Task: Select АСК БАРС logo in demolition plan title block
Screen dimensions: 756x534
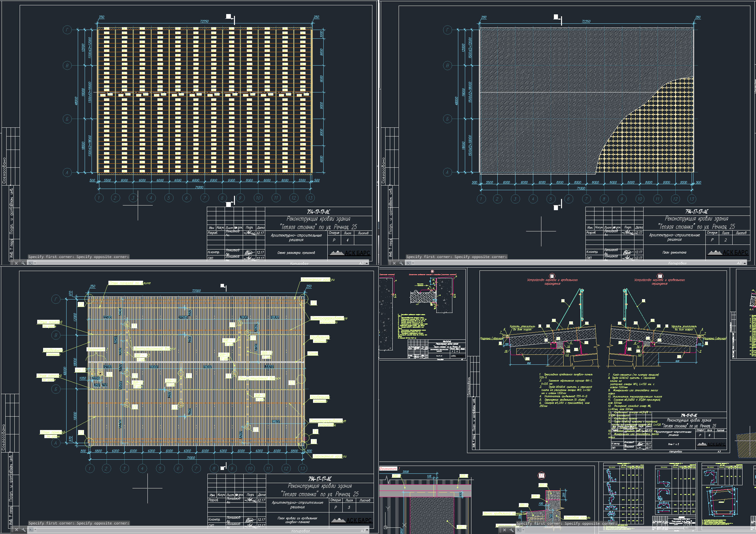Action: (728, 253)
